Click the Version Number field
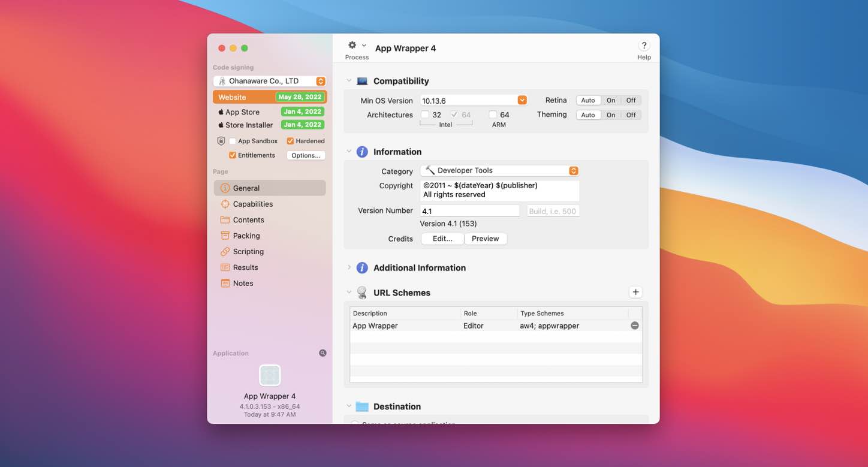The width and height of the screenshot is (868, 467). point(469,211)
